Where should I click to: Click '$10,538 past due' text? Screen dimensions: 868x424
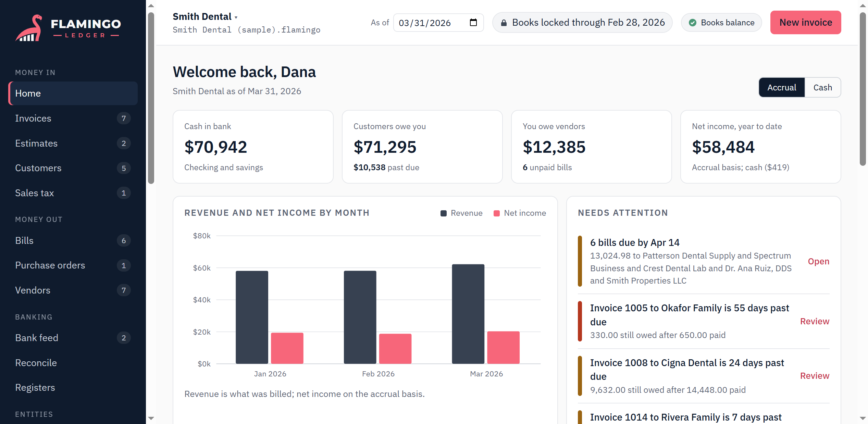pos(386,167)
